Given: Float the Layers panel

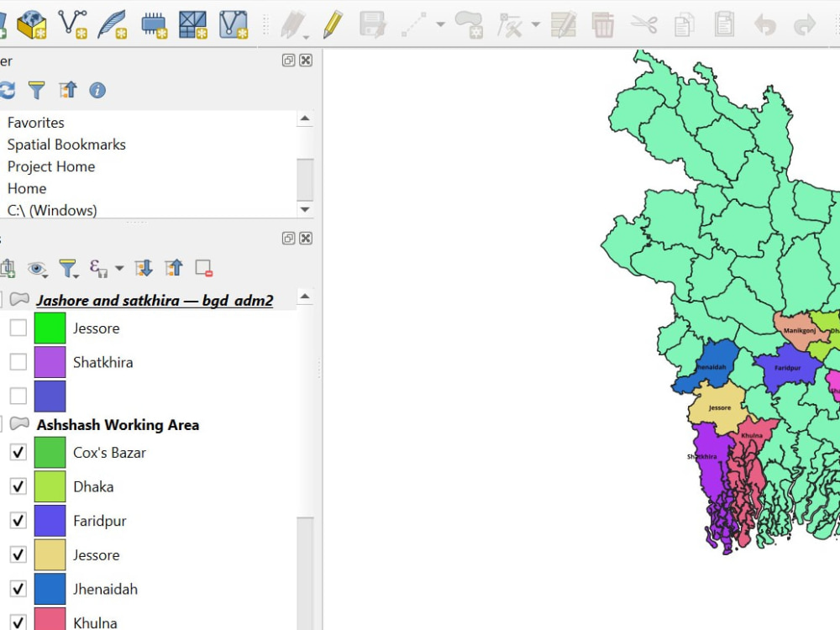Looking at the screenshot, I should (x=288, y=238).
